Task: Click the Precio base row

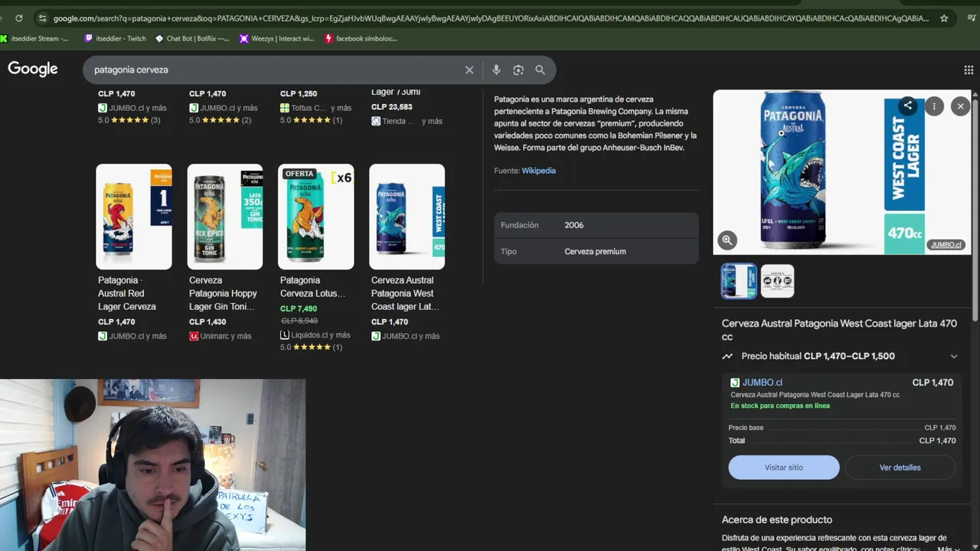Action: tap(842, 428)
